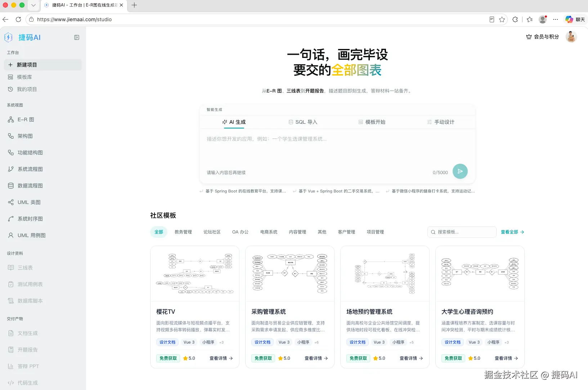Click 查看详情 on 樱花TV card
The height and width of the screenshot is (390, 588).
[x=221, y=358]
